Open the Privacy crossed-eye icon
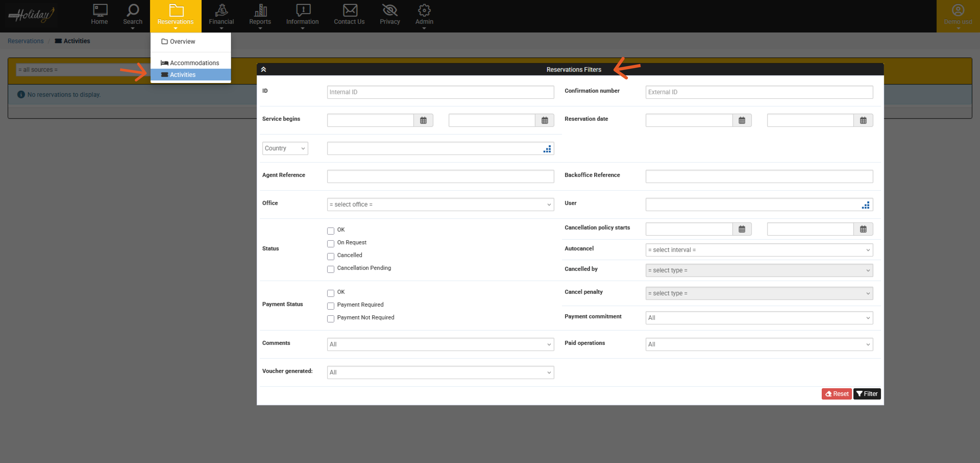 pos(389,10)
